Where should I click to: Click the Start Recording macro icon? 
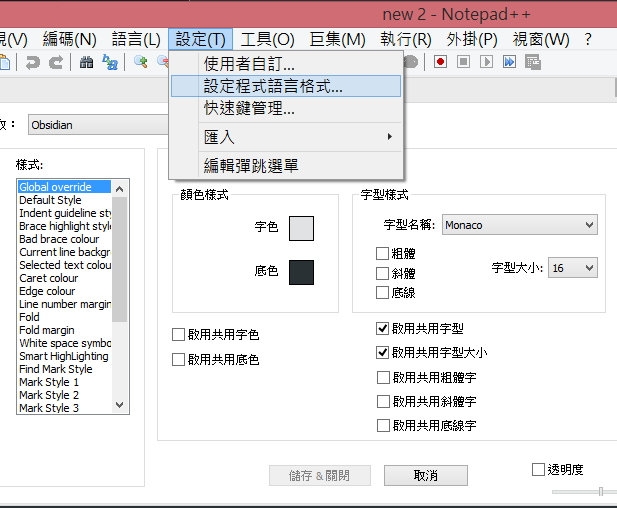click(440, 62)
